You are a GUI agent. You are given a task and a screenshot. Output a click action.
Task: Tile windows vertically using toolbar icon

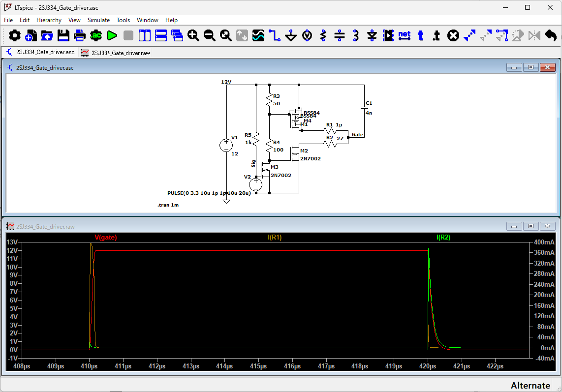(x=145, y=35)
